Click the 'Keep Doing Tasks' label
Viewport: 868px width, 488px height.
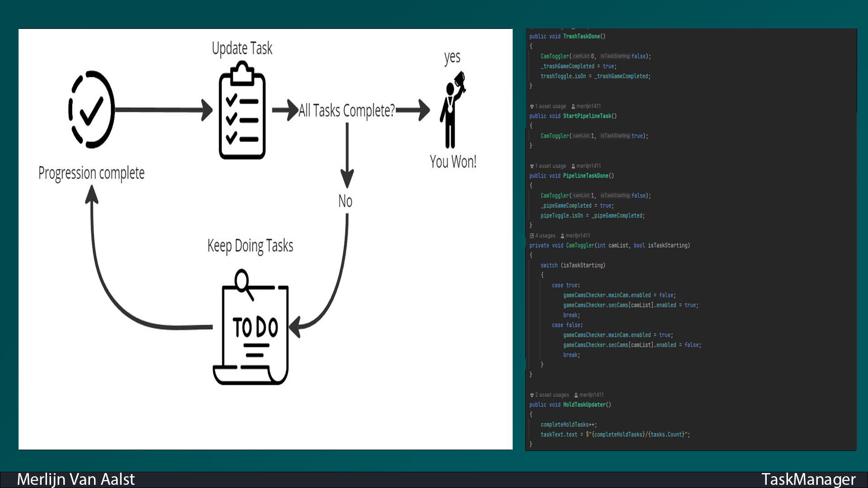(250, 246)
